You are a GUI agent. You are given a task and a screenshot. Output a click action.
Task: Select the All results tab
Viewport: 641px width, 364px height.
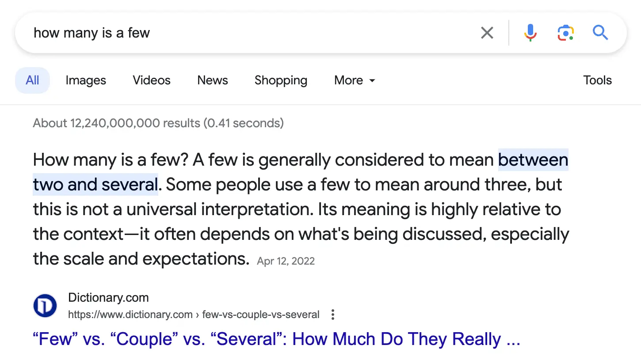click(32, 80)
